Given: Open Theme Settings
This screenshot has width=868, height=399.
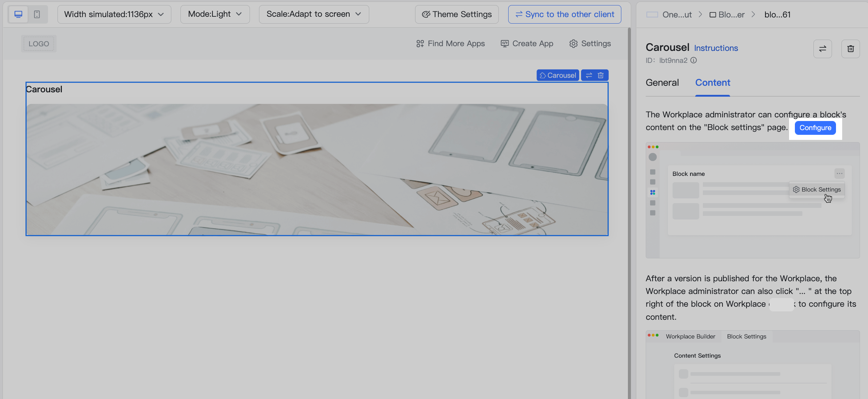Looking at the screenshot, I should tap(457, 15).
